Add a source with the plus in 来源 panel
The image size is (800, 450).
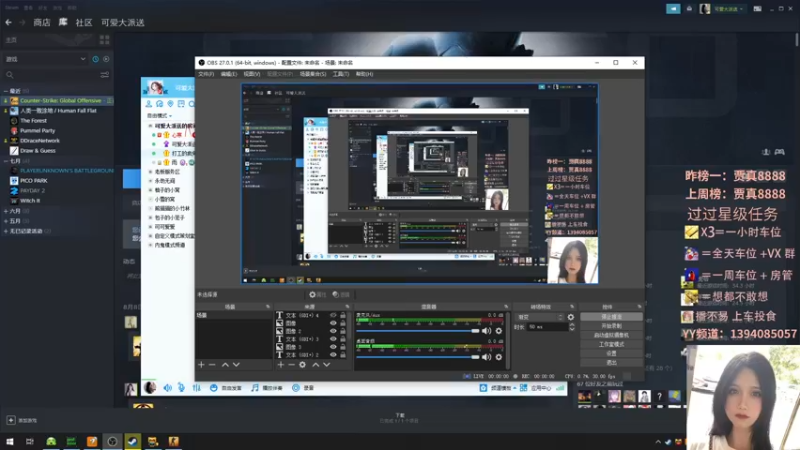280,365
